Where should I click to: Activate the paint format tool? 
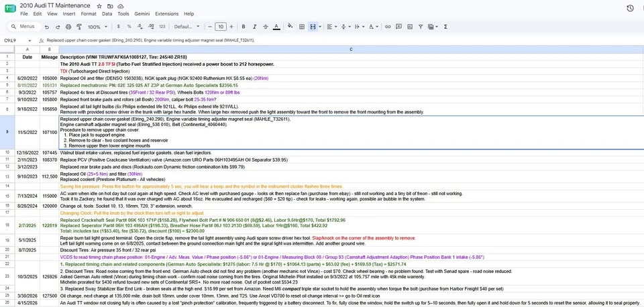pyautogui.click(x=79, y=27)
